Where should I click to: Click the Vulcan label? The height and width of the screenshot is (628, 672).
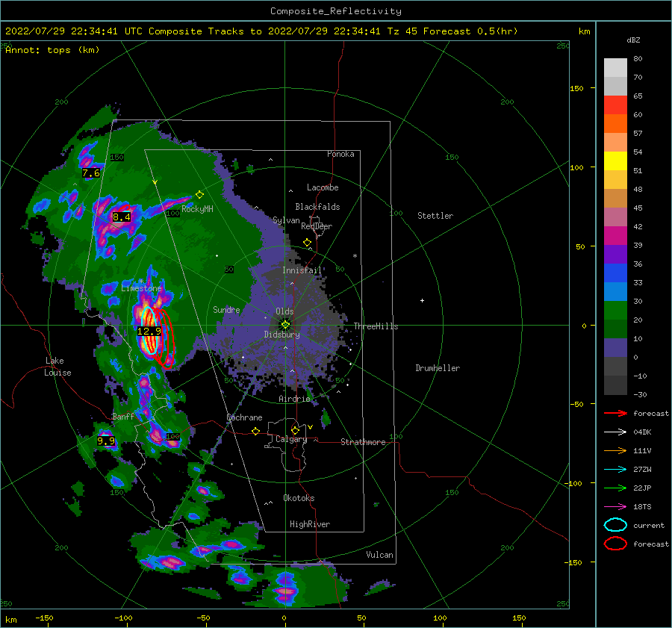[x=379, y=555]
